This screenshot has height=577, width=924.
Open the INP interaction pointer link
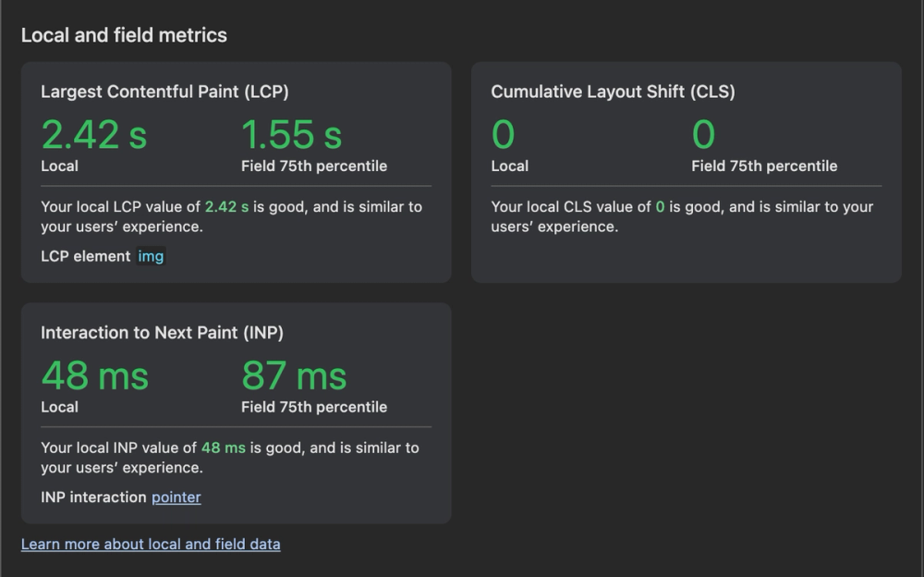pos(176,497)
